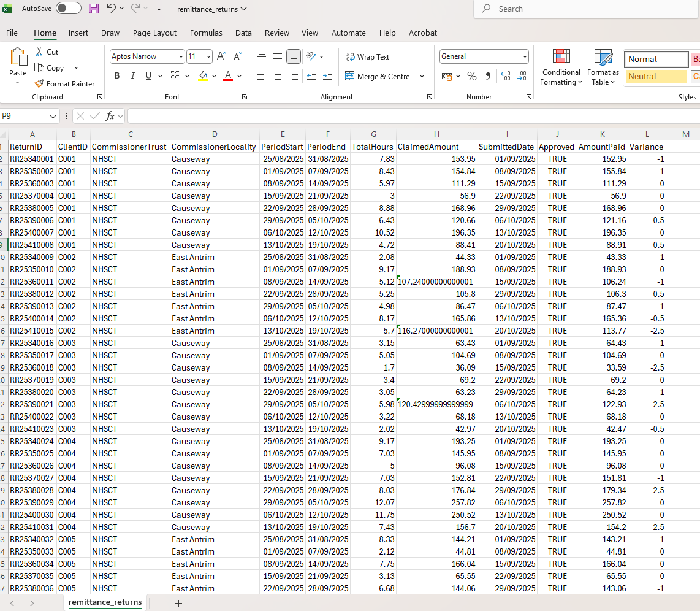The height and width of the screenshot is (611, 700).
Task: Open Conditional Formatting options
Action: click(x=561, y=66)
